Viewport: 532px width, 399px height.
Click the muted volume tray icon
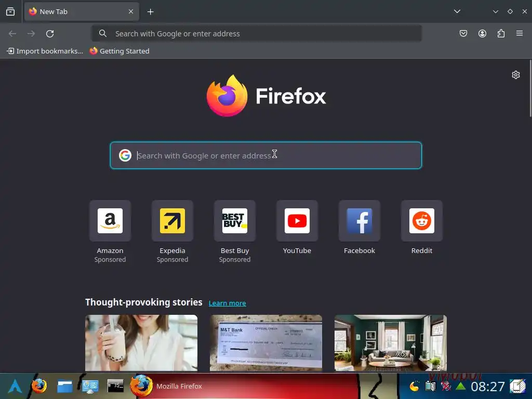coord(445,386)
